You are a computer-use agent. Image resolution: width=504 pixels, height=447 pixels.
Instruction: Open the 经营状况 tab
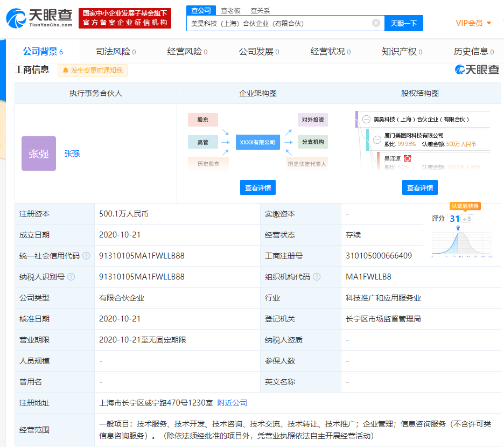click(x=331, y=52)
